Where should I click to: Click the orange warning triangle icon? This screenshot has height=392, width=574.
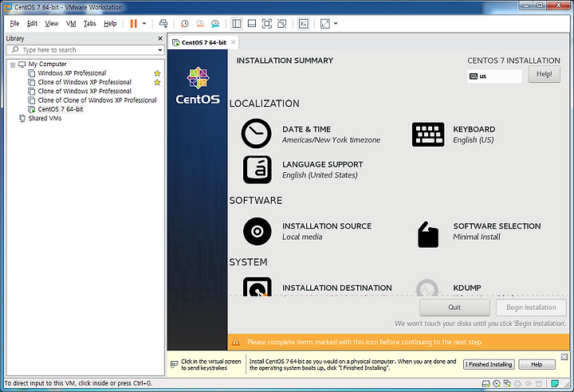click(236, 343)
